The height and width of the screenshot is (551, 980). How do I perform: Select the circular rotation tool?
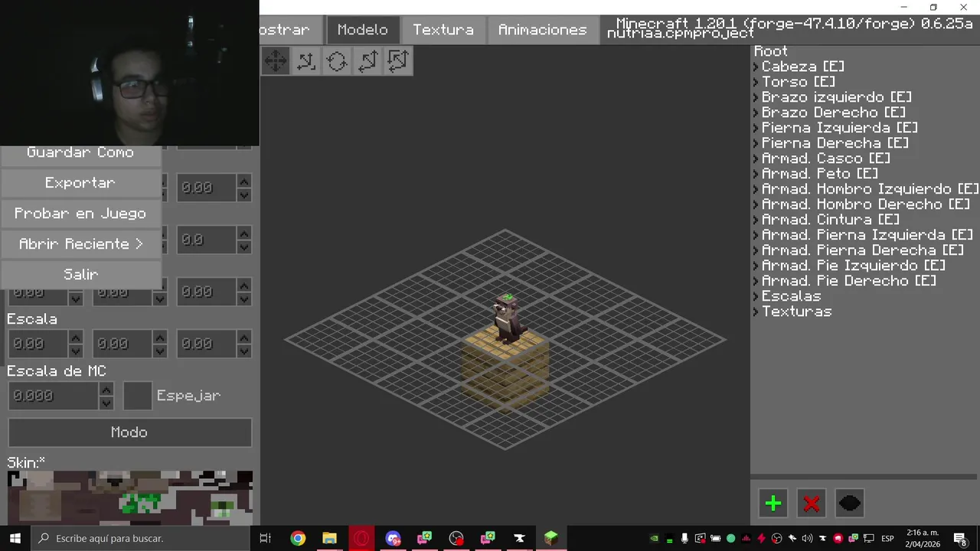337,60
